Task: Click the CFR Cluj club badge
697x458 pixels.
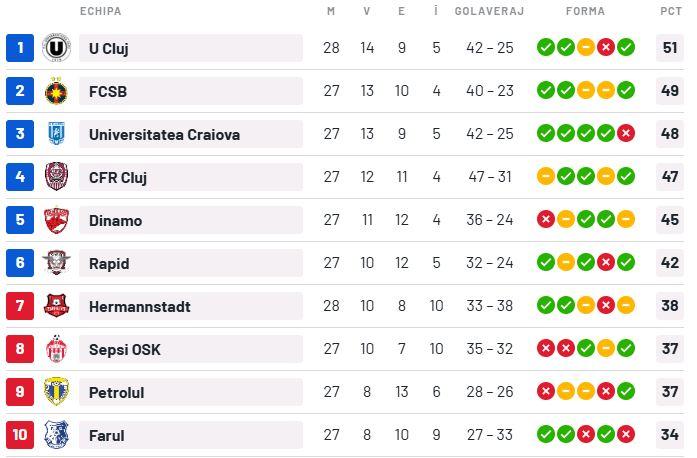Action: click(57, 177)
